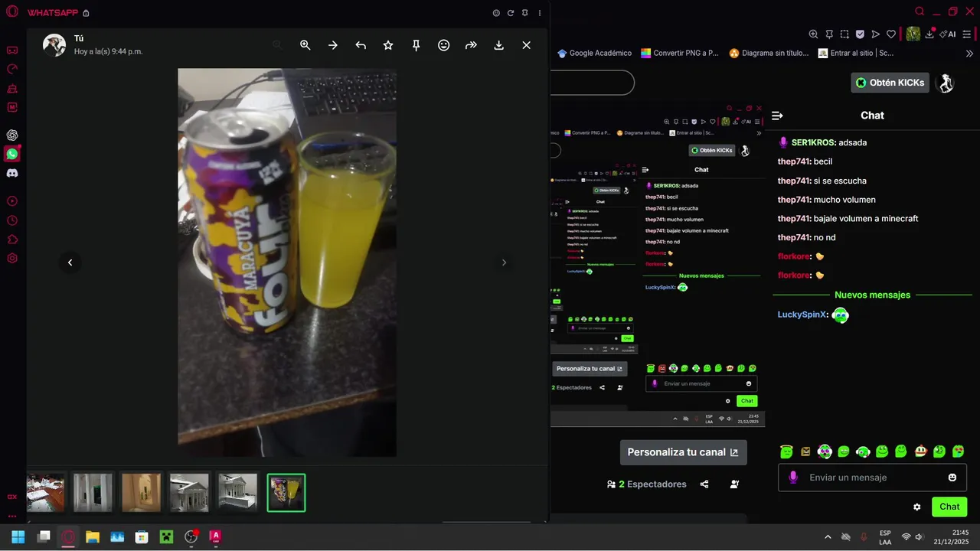
Task: Open Opera AI assistant button
Action: (x=948, y=34)
